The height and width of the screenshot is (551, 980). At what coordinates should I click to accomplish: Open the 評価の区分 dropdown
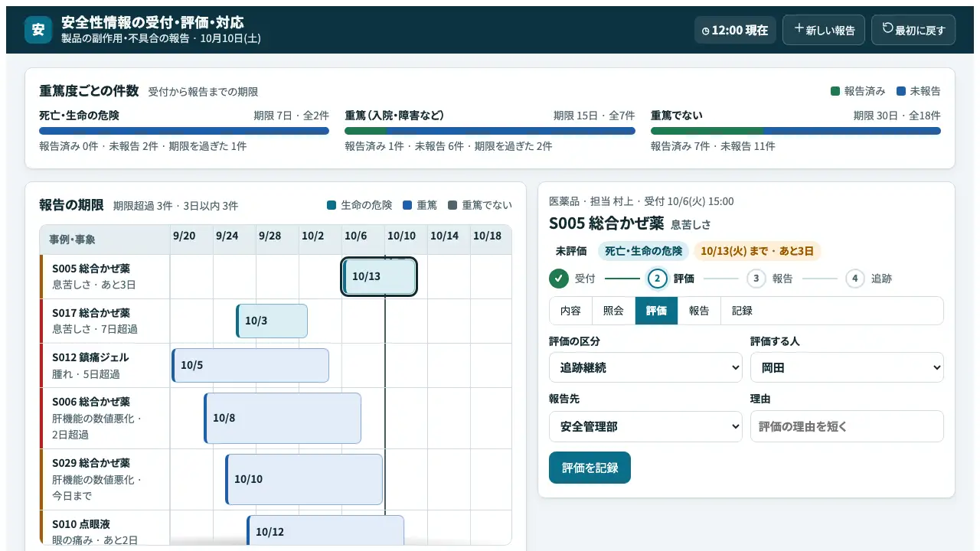point(645,367)
